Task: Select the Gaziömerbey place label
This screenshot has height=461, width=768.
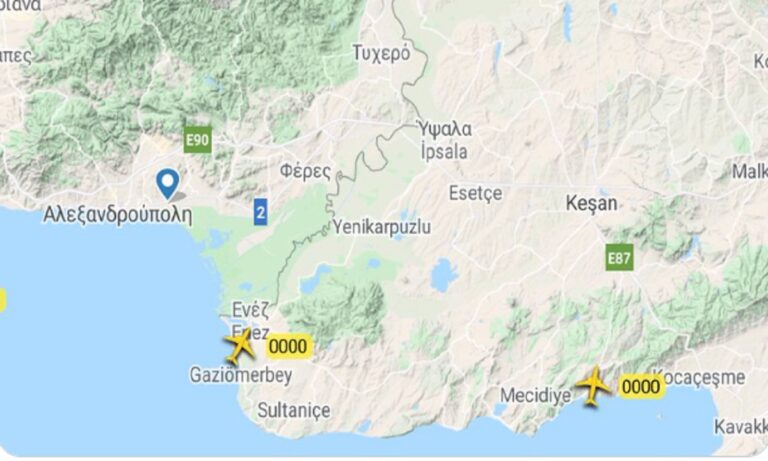Action: point(241,375)
